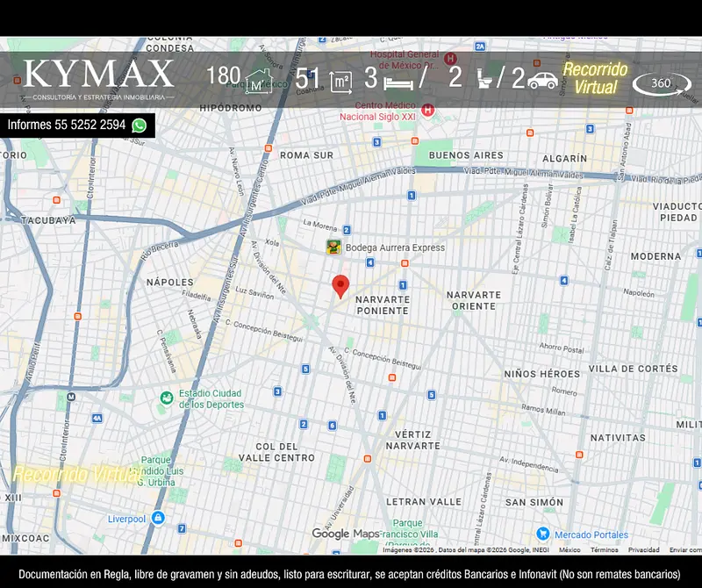Click the M metro icon on Cto Interior

click(71, 397)
